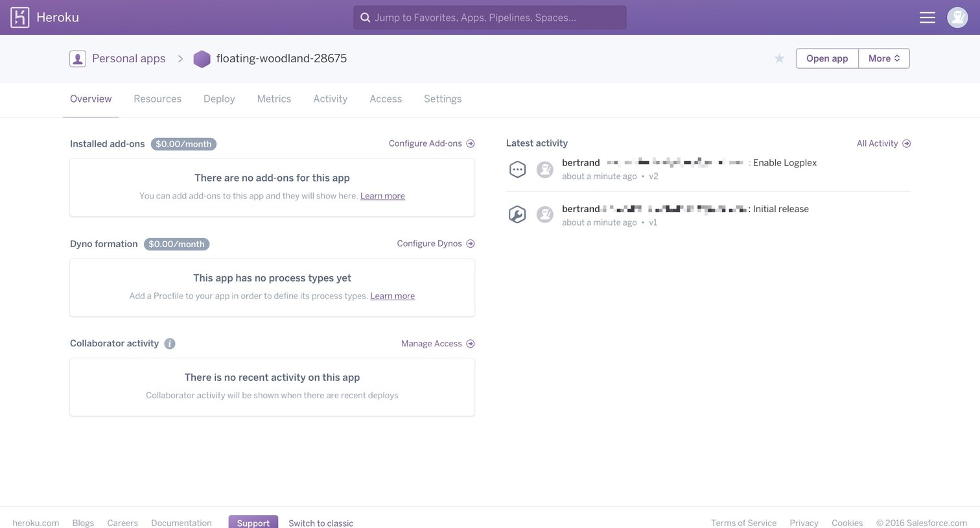Go to the Activity tab
The image size is (980, 528).
click(331, 99)
